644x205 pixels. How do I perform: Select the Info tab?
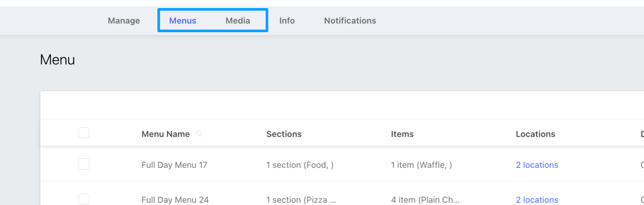(x=287, y=20)
